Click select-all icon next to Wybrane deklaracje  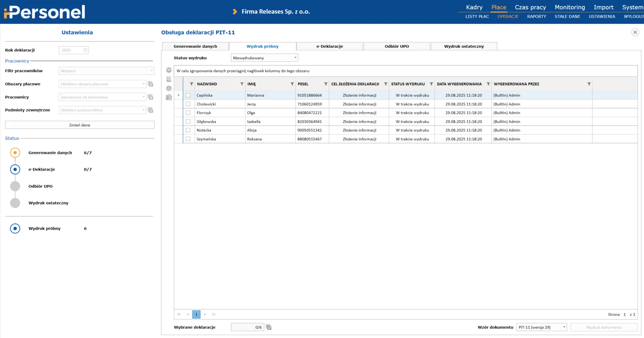[269, 327]
